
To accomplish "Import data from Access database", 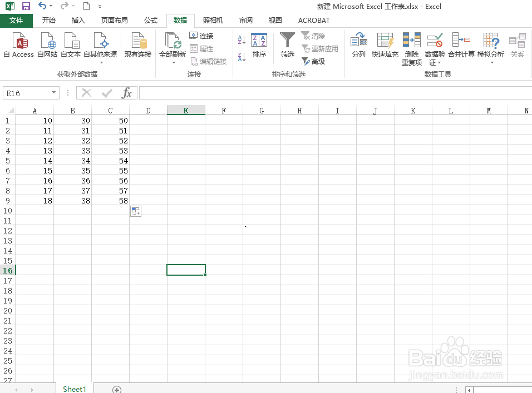I will 19,45.
